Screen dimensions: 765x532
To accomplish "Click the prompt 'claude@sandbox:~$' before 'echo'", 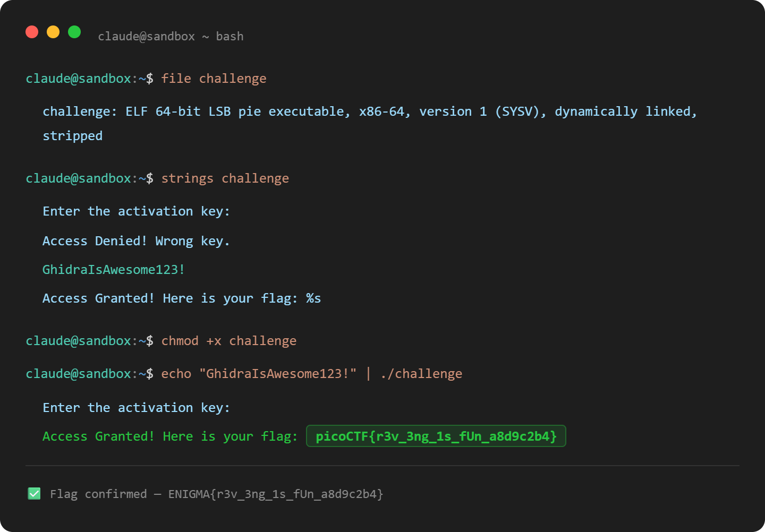I will coord(89,374).
